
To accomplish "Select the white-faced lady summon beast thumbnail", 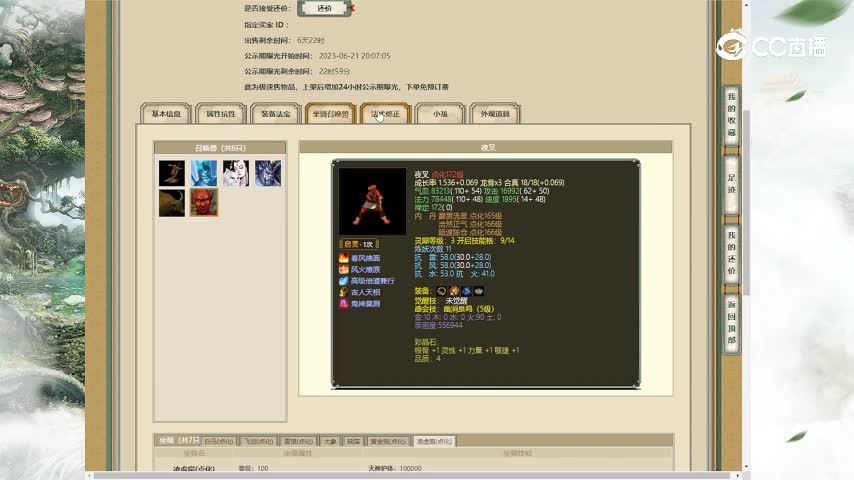I will (x=236, y=173).
